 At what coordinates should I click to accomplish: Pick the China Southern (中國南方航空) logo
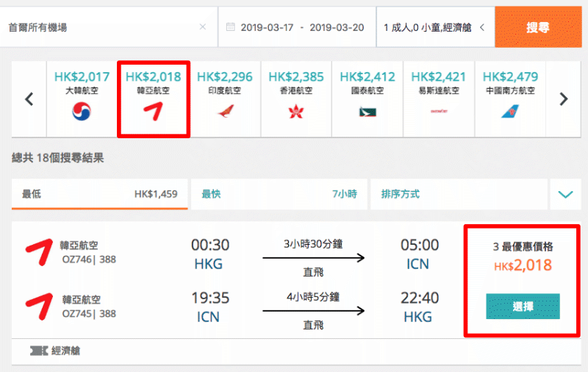coord(510,111)
